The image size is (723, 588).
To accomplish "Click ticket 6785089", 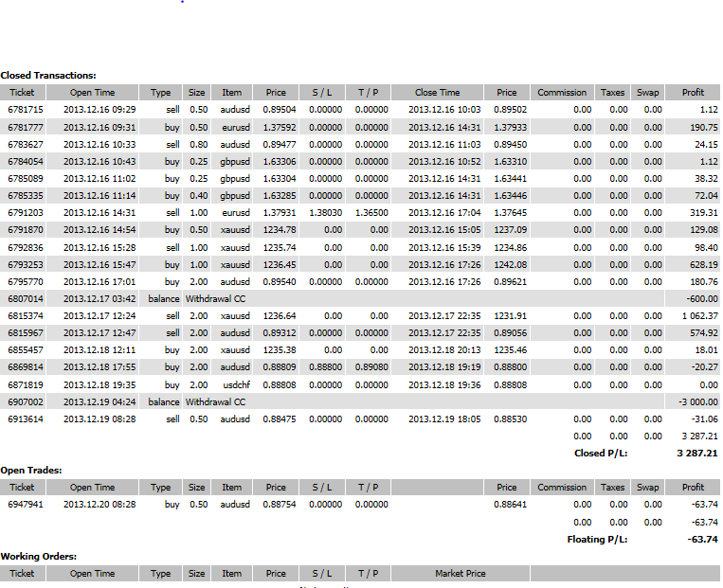I will click(x=26, y=178).
